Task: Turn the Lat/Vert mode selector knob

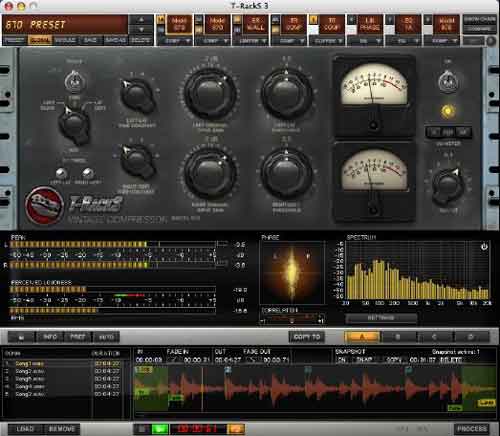Action: (74, 125)
